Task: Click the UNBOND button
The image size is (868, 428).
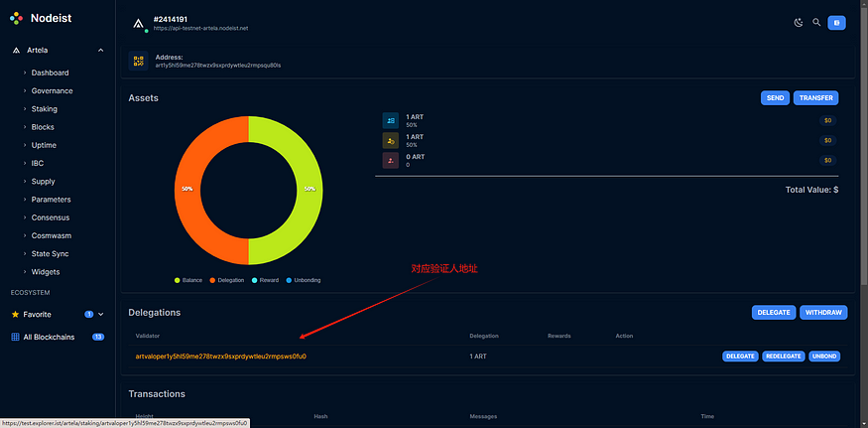Action: 824,357
